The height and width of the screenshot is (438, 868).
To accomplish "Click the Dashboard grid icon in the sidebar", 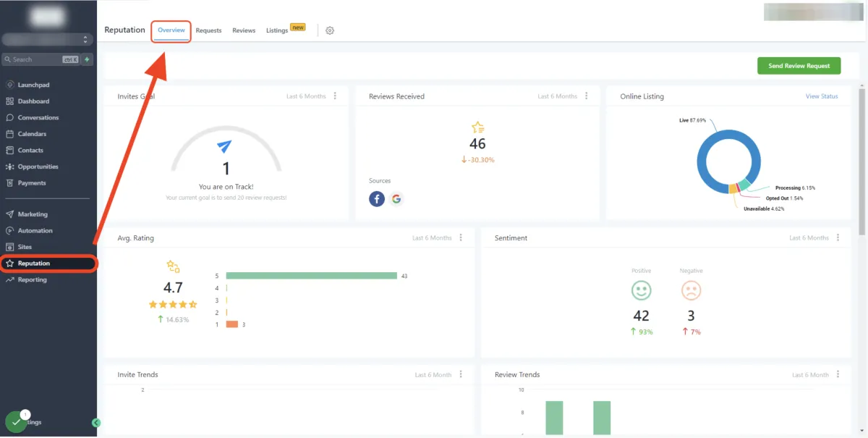I will coord(10,101).
